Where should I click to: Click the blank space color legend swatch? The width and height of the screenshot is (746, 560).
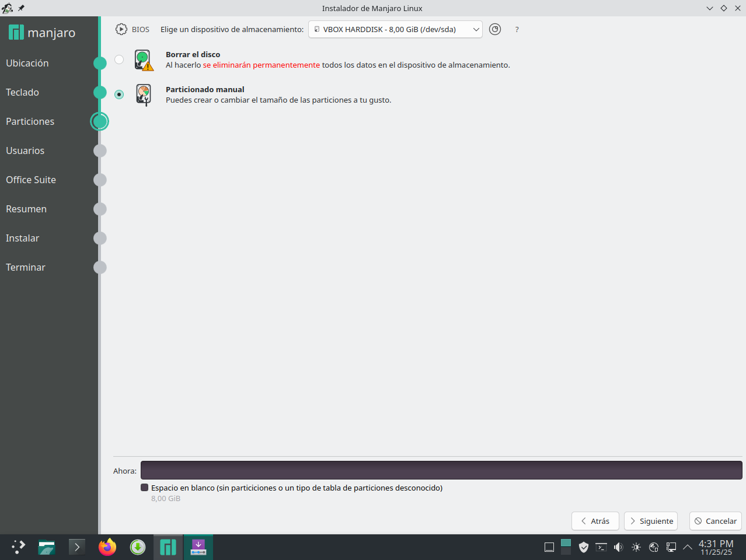pos(144,488)
